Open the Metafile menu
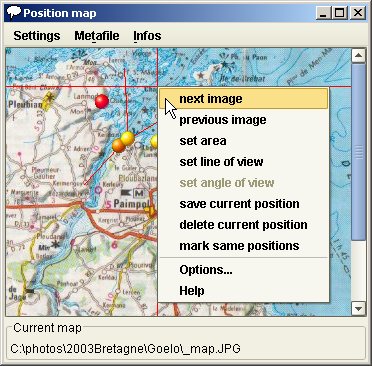372x366 pixels. [x=97, y=35]
